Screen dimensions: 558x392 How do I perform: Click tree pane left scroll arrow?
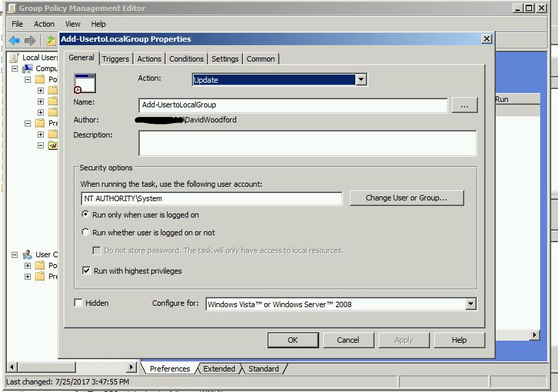tap(12, 367)
